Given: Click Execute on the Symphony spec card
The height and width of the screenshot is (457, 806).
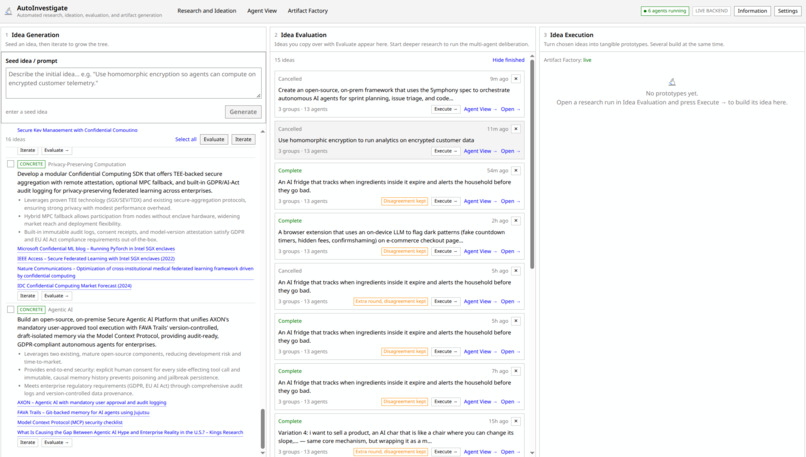Looking at the screenshot, I should 445,109.
